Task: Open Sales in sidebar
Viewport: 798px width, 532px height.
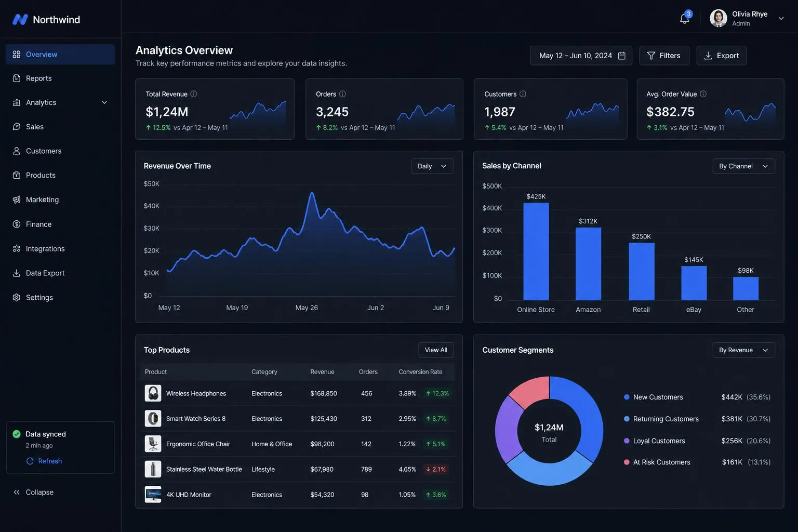Action: (60, 127)
